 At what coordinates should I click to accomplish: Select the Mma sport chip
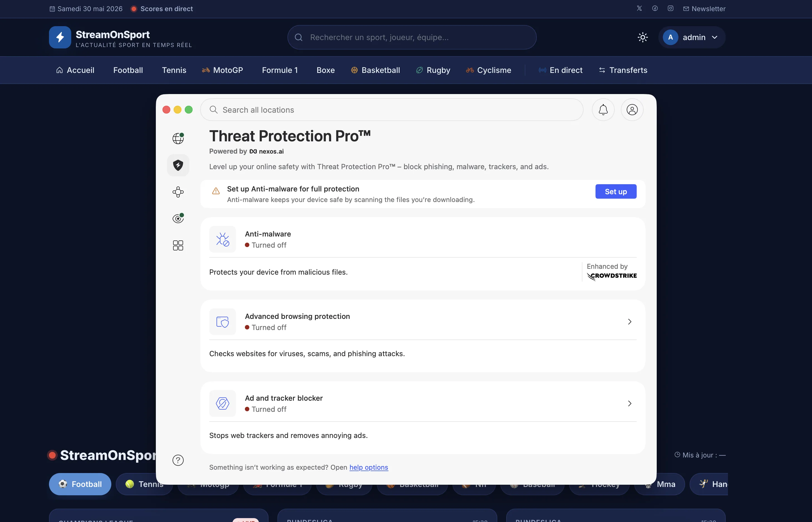click(659, 484)
